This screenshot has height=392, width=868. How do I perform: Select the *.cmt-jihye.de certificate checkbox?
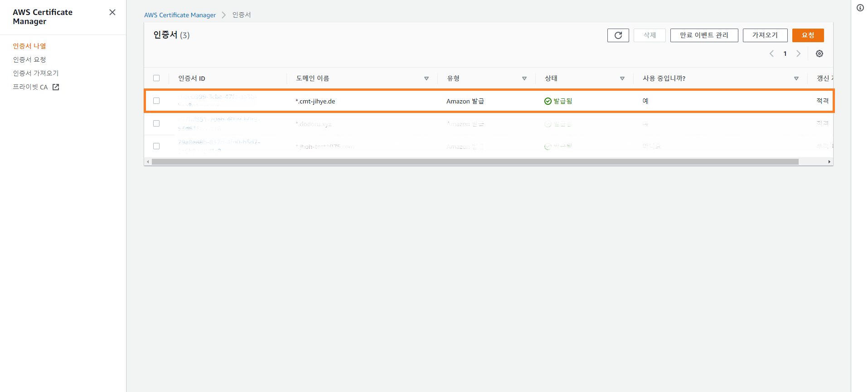click(x=156, y=101)
